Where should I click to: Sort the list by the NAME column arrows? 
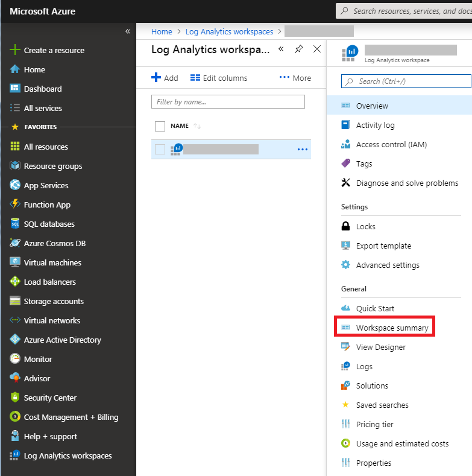(197, 126)
